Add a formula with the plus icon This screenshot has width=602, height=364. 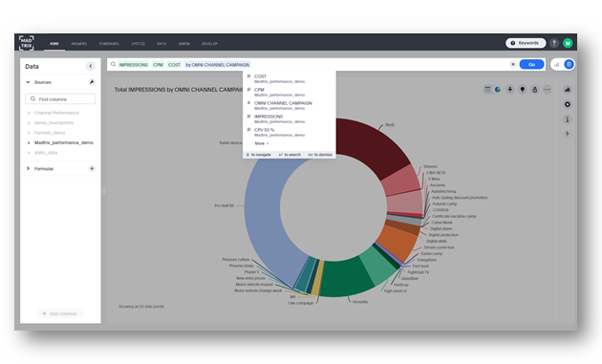92,168
